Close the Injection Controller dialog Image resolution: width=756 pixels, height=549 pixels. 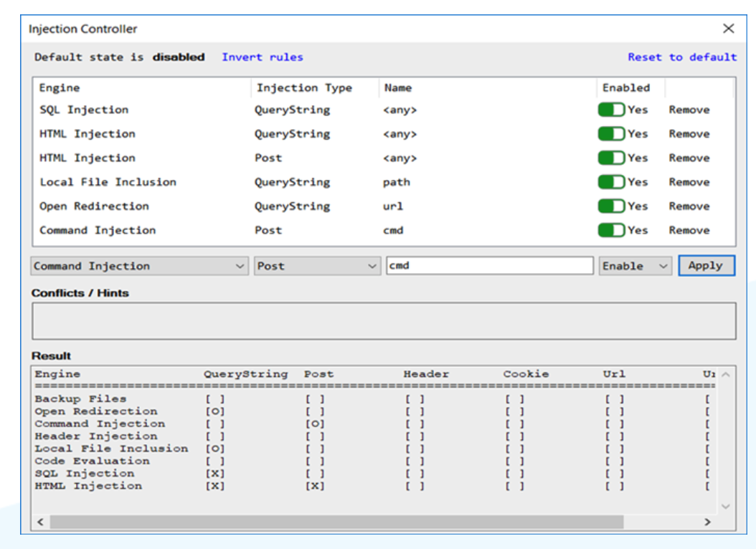[x=729, y=29]
